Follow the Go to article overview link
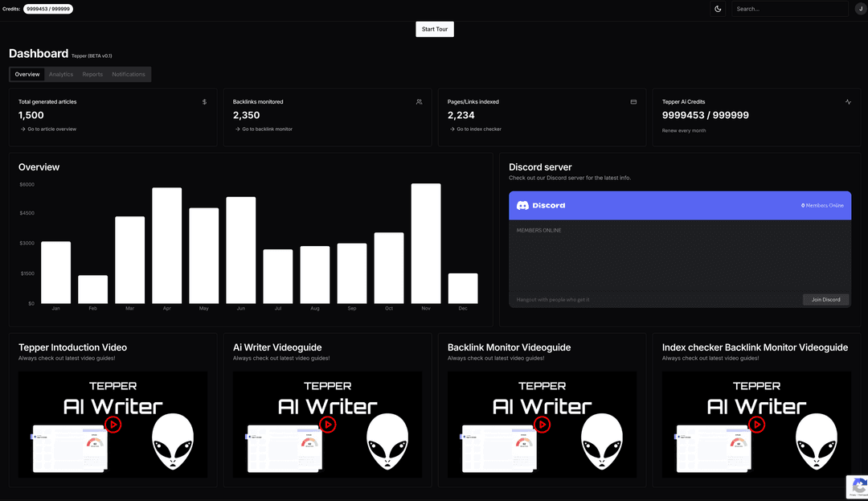 (x=48, y=129)
